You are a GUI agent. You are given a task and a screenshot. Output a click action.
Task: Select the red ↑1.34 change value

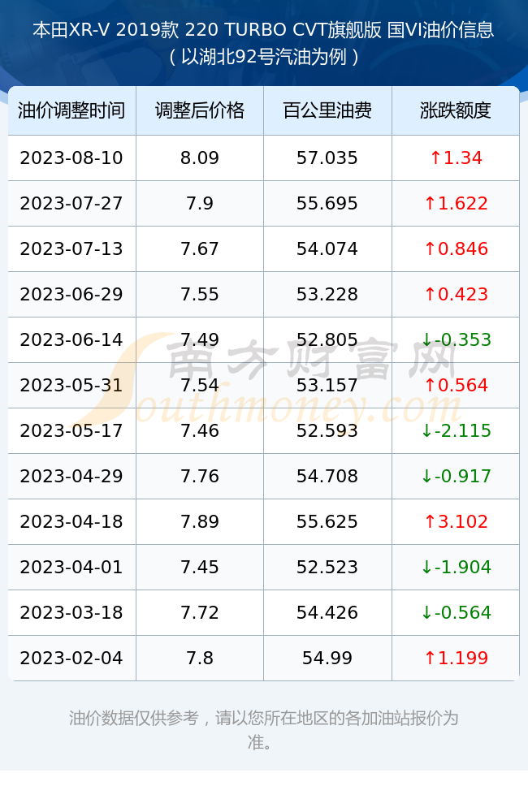click(x=456, y=158)
